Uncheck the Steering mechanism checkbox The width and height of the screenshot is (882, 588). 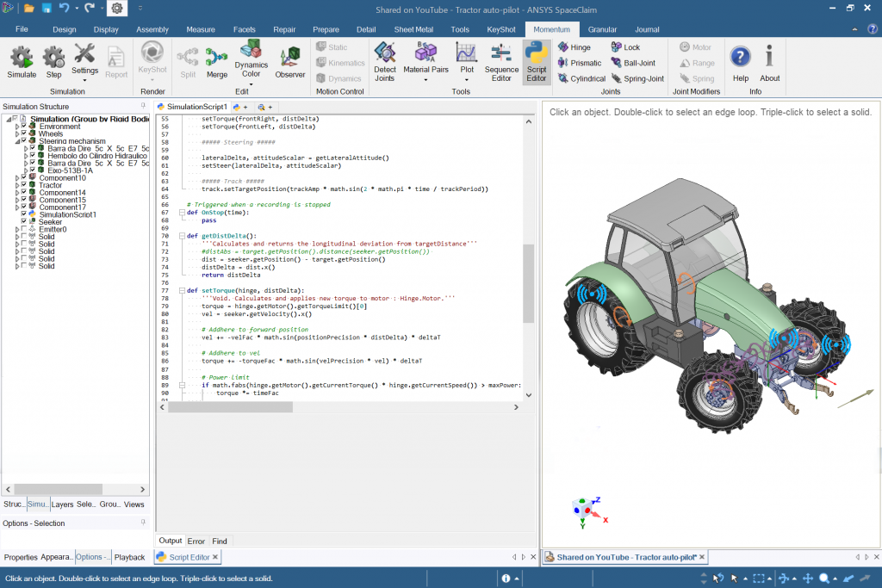[24, 140]
